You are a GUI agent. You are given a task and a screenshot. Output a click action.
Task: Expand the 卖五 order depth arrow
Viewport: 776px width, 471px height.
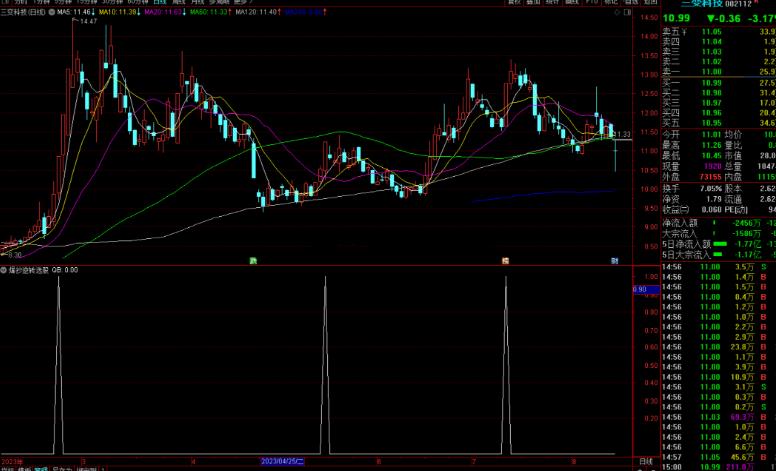point(684,32)
